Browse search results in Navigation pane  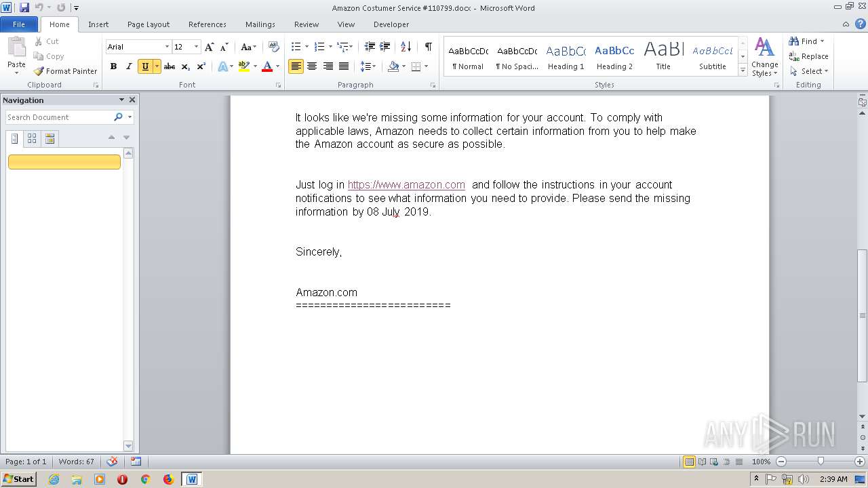50,138
